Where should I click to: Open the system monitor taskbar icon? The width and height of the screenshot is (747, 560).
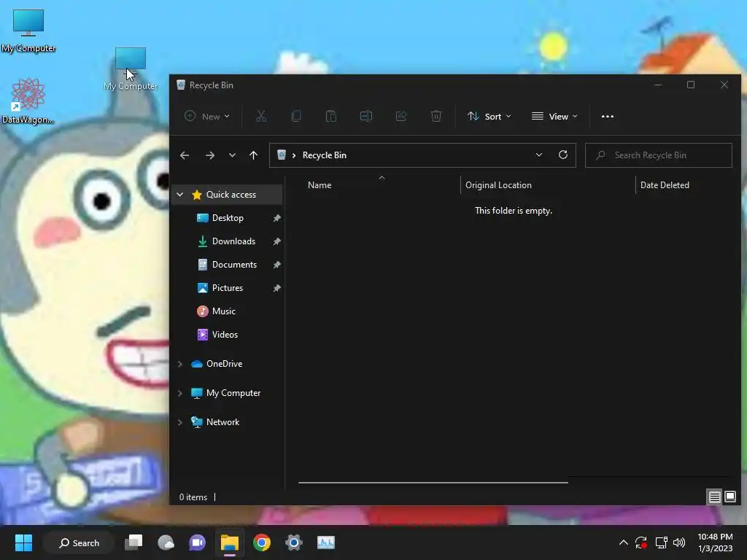coord(326,542)
